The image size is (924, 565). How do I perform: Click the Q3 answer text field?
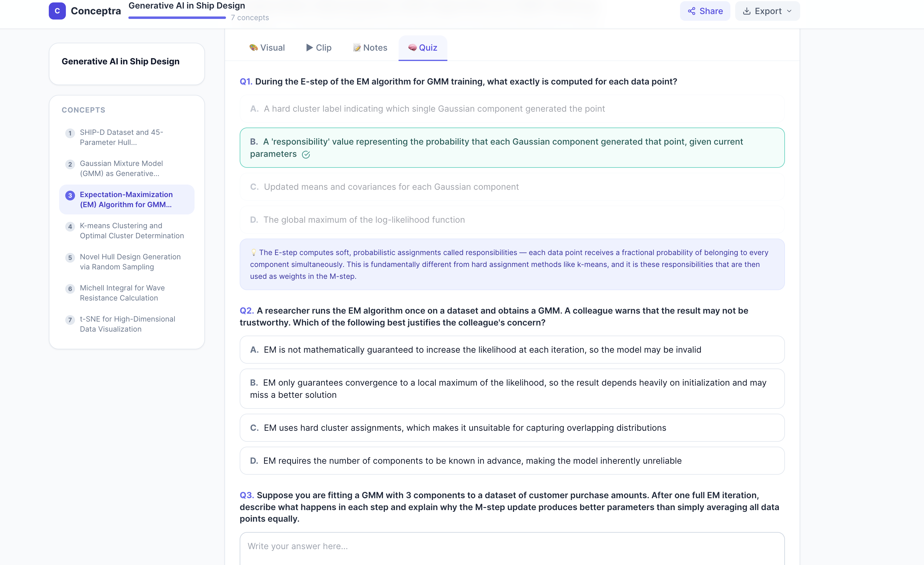[511, 548]
